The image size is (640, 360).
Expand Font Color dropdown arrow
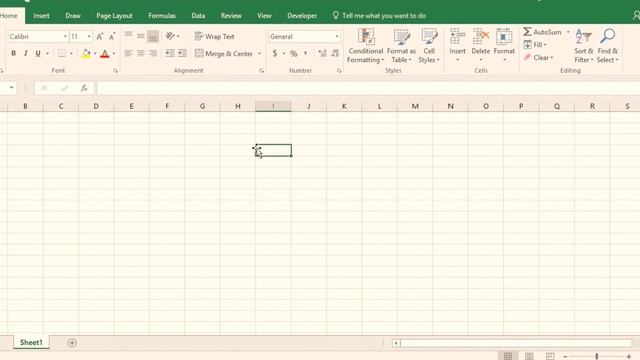pyautogui.click(x=114, y=53)
